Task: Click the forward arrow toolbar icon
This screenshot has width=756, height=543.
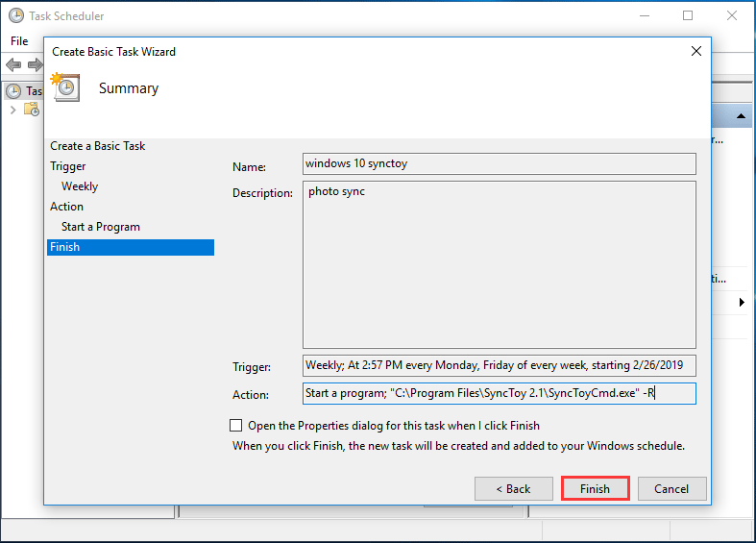Action: point(35,64)
